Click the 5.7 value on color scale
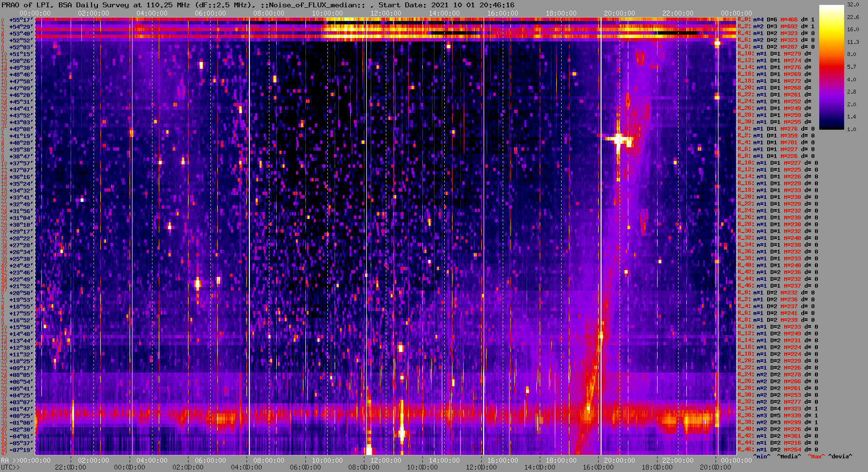This screenshot has width=868, height=472. click(x=851, y=67)
